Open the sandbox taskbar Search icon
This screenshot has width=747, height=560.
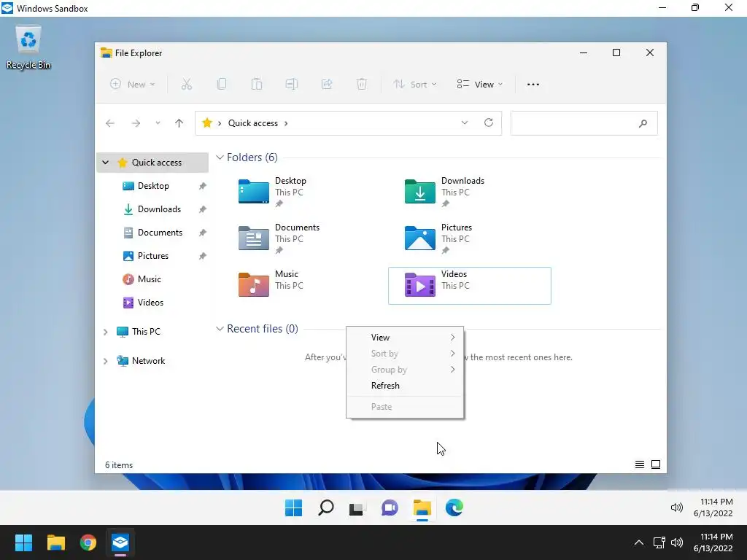[x=326, y=507]
